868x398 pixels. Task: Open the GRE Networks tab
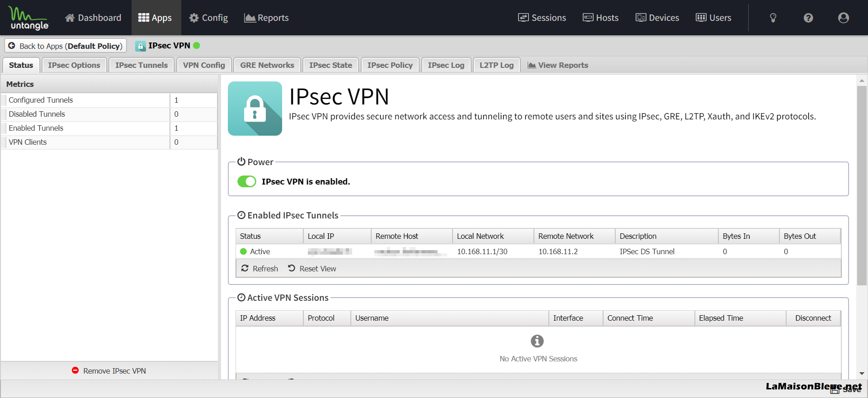[x=267, y=65]
